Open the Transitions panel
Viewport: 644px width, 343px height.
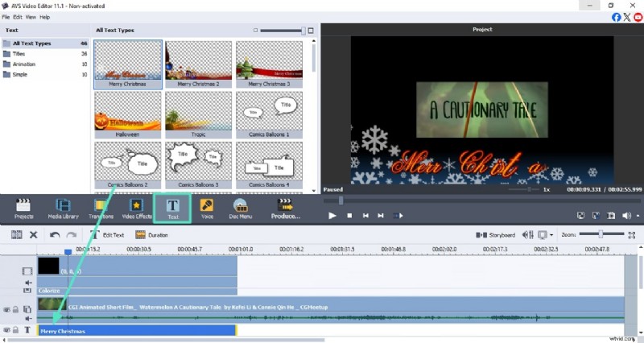point(101,209)
